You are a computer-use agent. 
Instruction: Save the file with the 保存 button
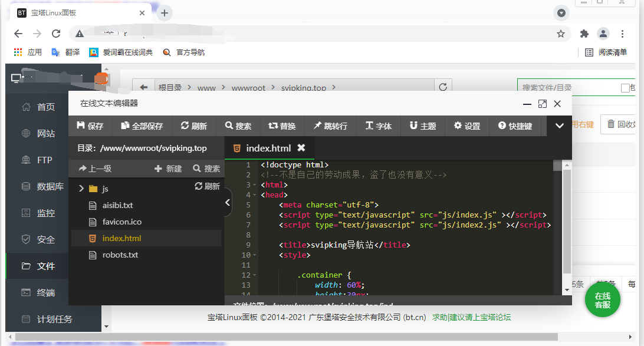(x=90, y=126)
